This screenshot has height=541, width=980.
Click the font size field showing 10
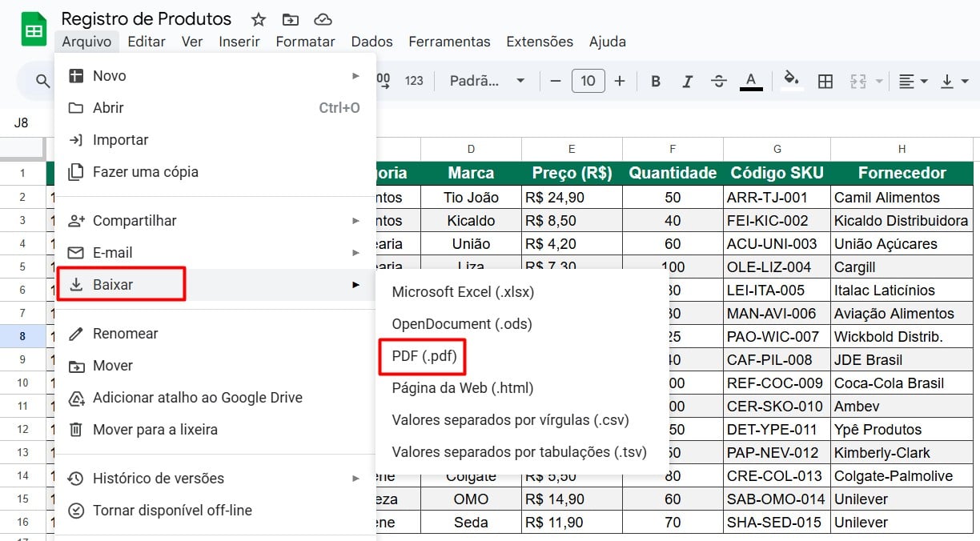click(x=588, y=81)
